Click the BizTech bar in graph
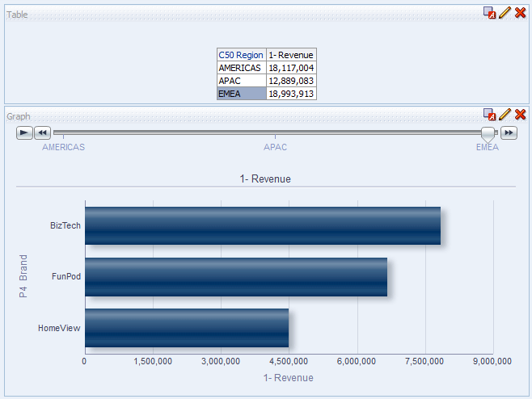 [262, 225]
